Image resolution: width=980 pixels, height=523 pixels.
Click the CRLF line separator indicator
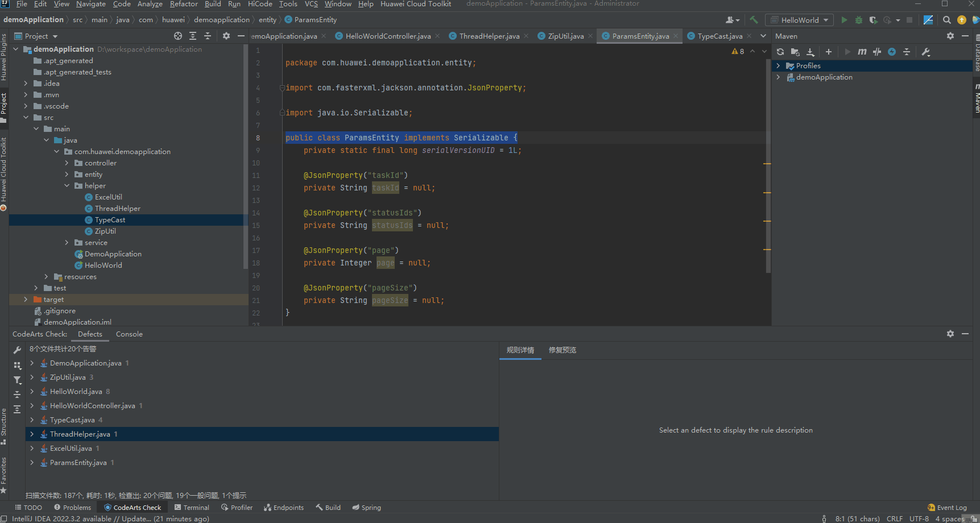[x=895, y=518]
